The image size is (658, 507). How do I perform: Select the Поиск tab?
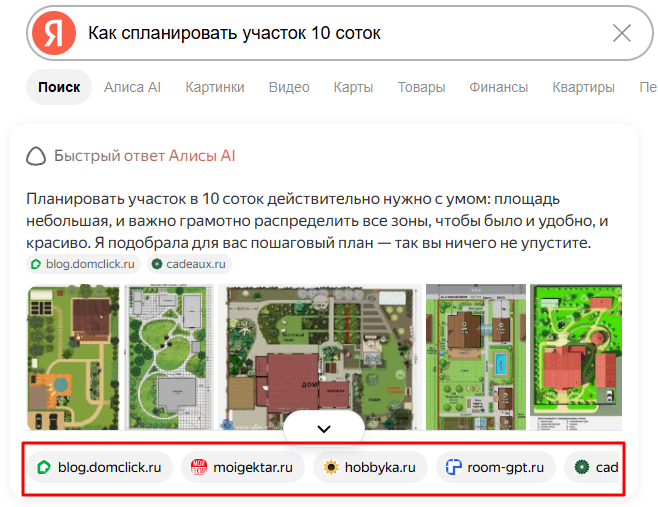click(59, 87)
